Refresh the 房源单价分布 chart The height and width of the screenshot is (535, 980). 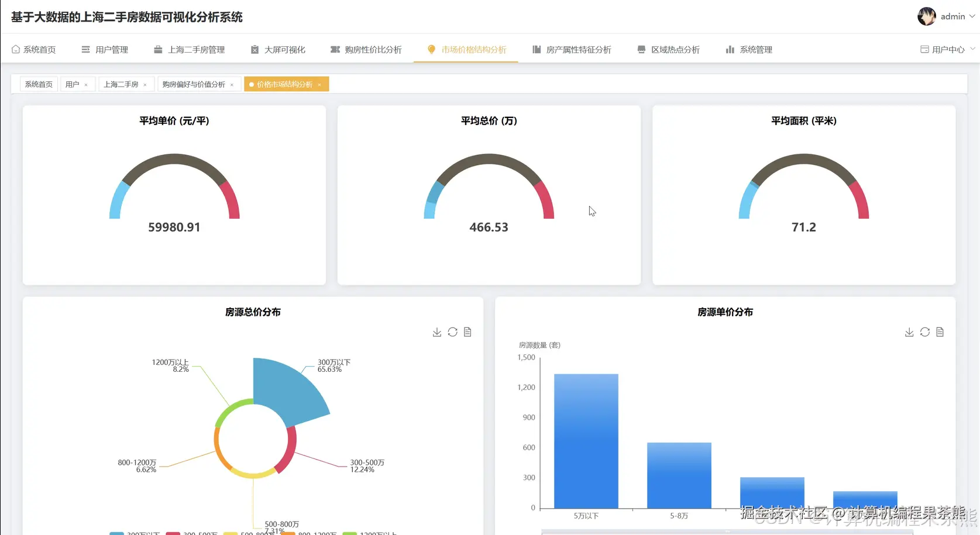tap(925, 332)
